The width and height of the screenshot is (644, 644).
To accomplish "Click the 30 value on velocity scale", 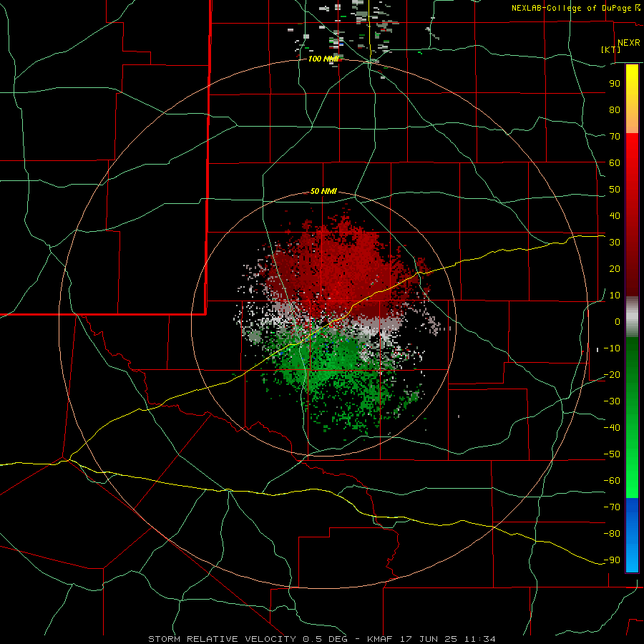I will click(x=615, y=243).
